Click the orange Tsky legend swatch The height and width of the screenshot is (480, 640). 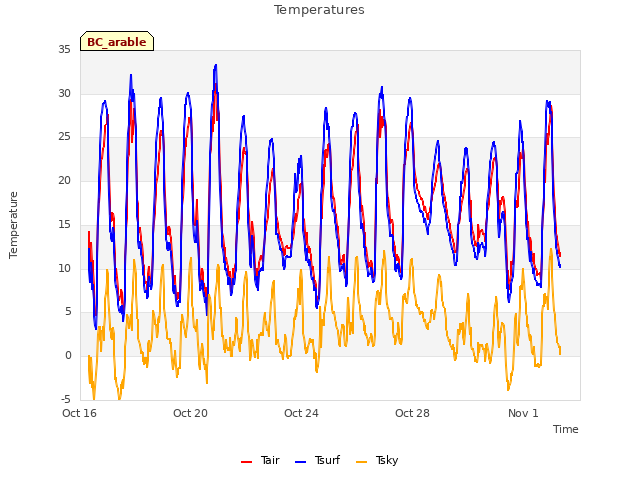pos(362,462)
